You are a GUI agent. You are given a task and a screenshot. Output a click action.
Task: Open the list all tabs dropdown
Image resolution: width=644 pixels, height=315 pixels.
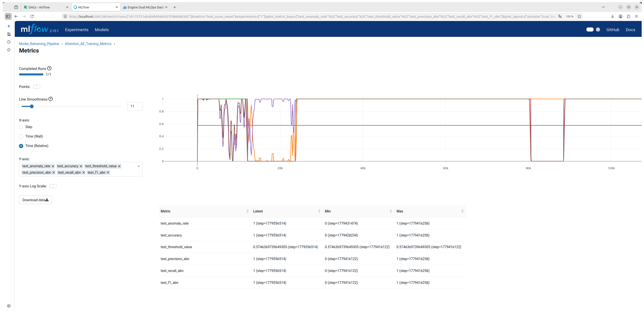(603, 7)
